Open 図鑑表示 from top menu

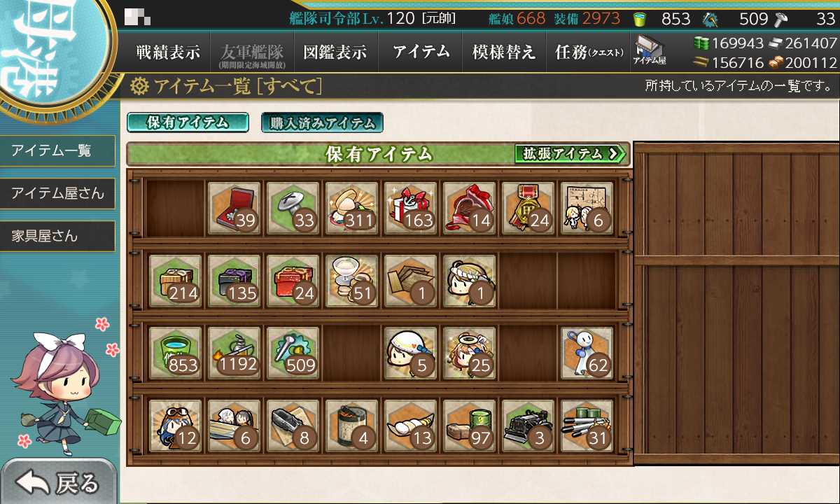pos(336,52)
